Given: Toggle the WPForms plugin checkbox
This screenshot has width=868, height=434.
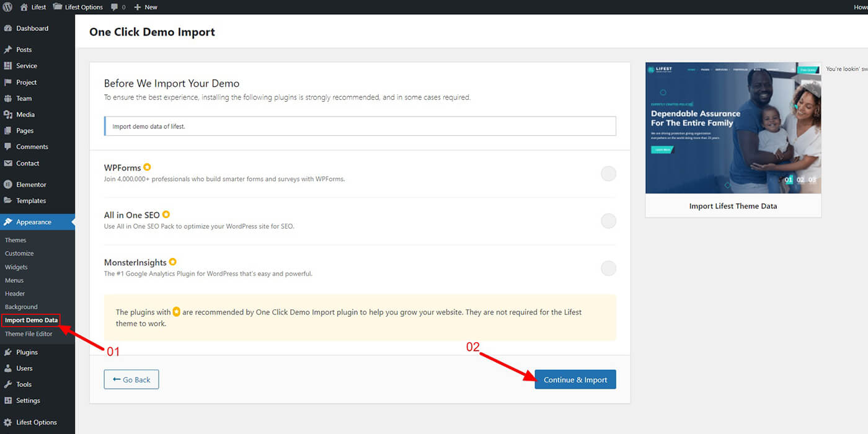Looking at the screenshot, I should (x=609, y=174).
